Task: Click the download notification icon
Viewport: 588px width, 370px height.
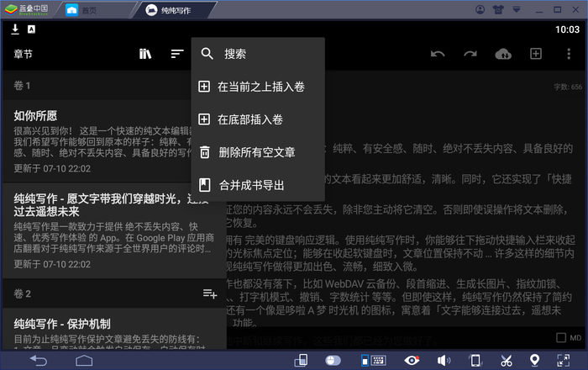Action: pyautogui.click(x=15, y=29)
